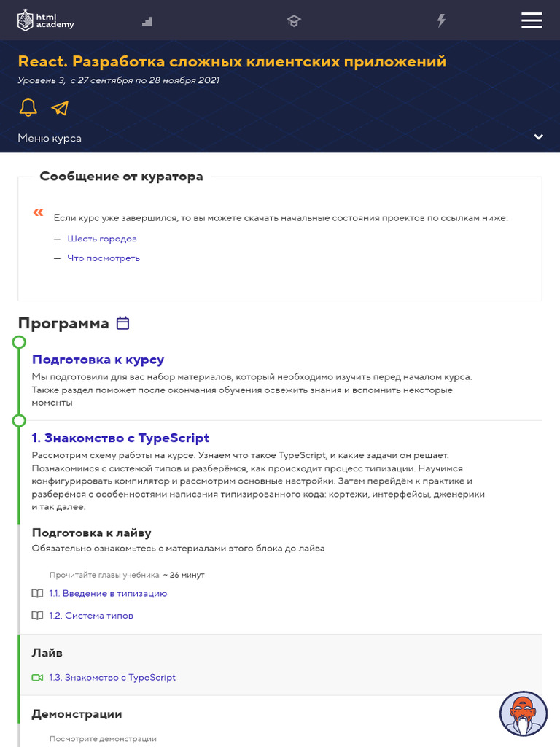Viewport: 560px width, 747px height.
Task: Open the Что посмотреть link
Action: coord(104,258)
